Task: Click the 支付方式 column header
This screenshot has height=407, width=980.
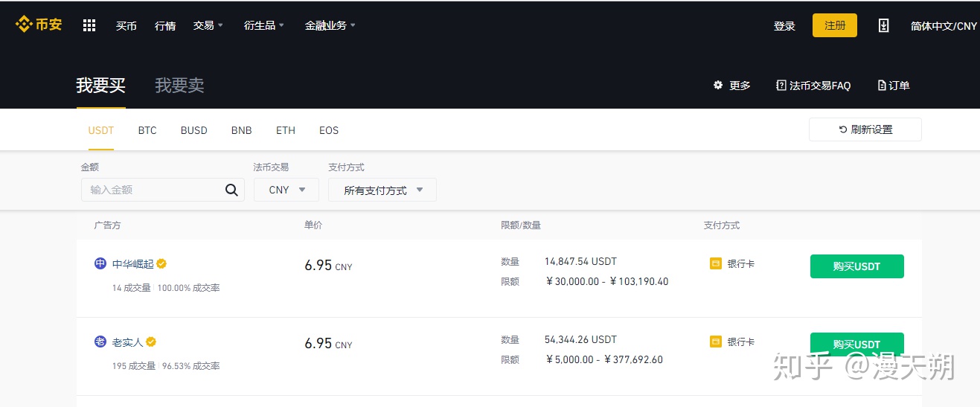Action: click(722, 225)
